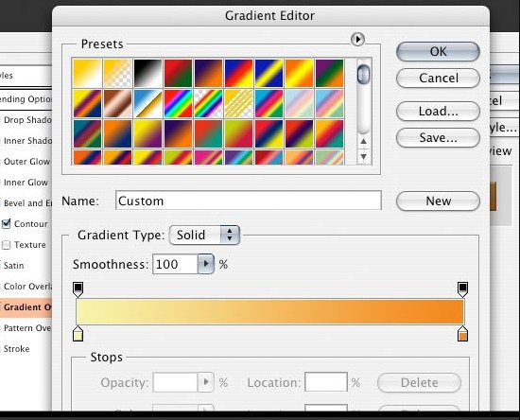Viewport: 520px width, 420px height.
Task: Select the Foreground to Transparent preset
Action: [x=118, y=74]
